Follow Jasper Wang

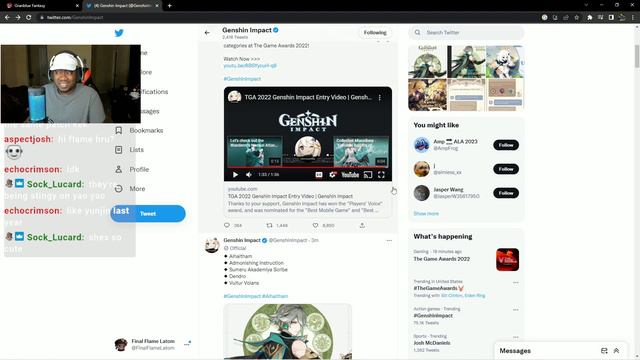[x=506, y=193]
